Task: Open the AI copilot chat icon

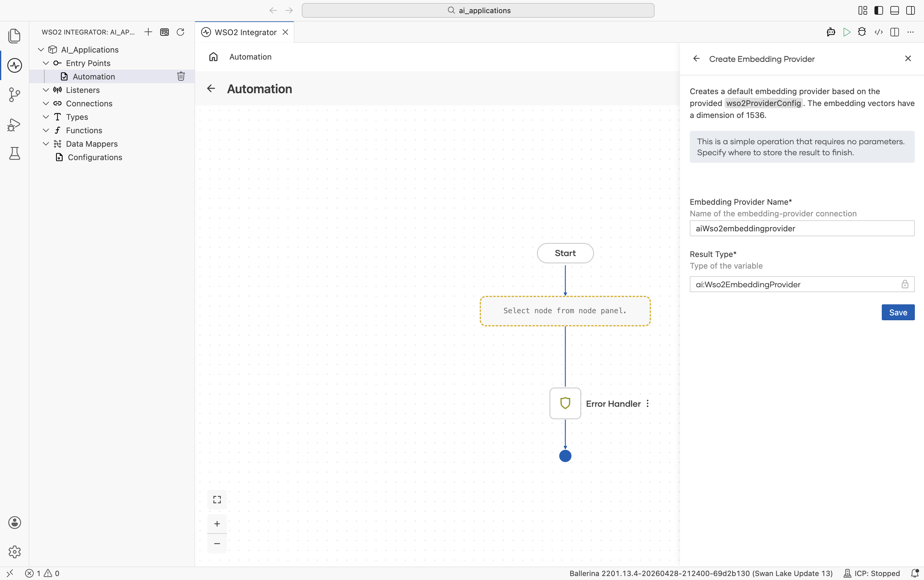Action: (x=831, y=32)
